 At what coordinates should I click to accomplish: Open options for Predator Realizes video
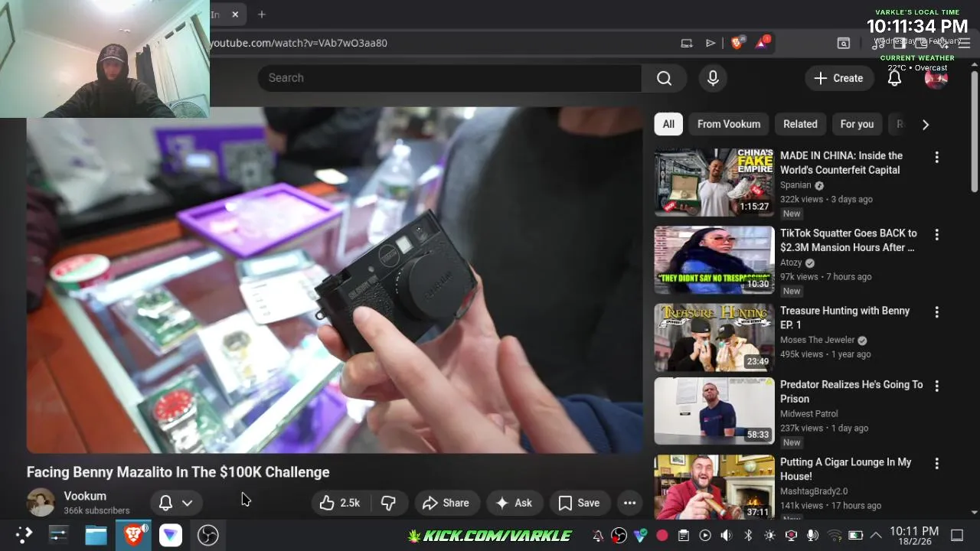coord(936,386)
